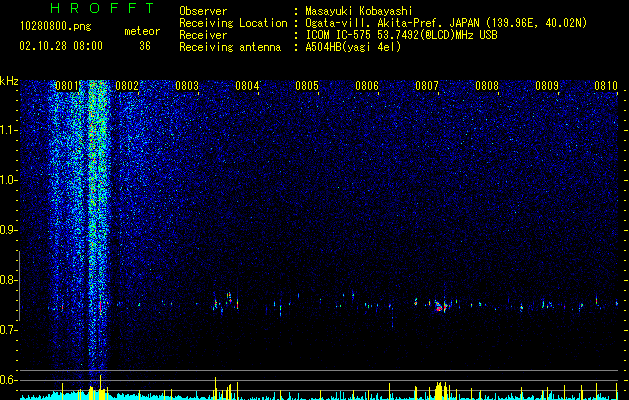Click the 0807 time marker

click(427, 86)
